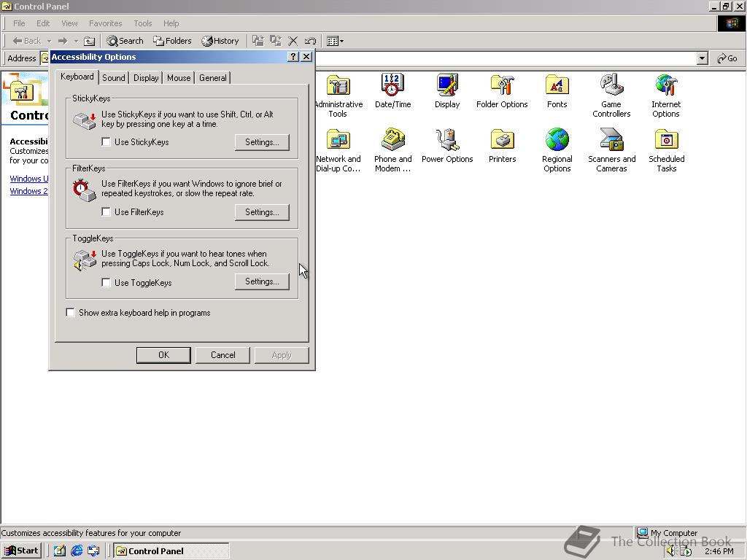The width and height of the screenshot is (747, 560).
Task: Click the Delete X toolbar icon
Action: click(293, 41)
